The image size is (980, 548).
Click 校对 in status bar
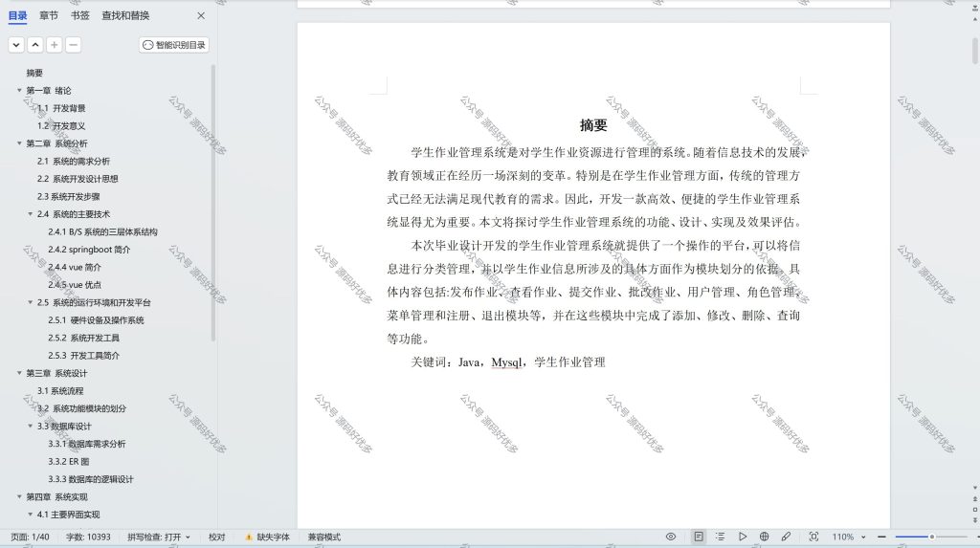tap(217, 537)
